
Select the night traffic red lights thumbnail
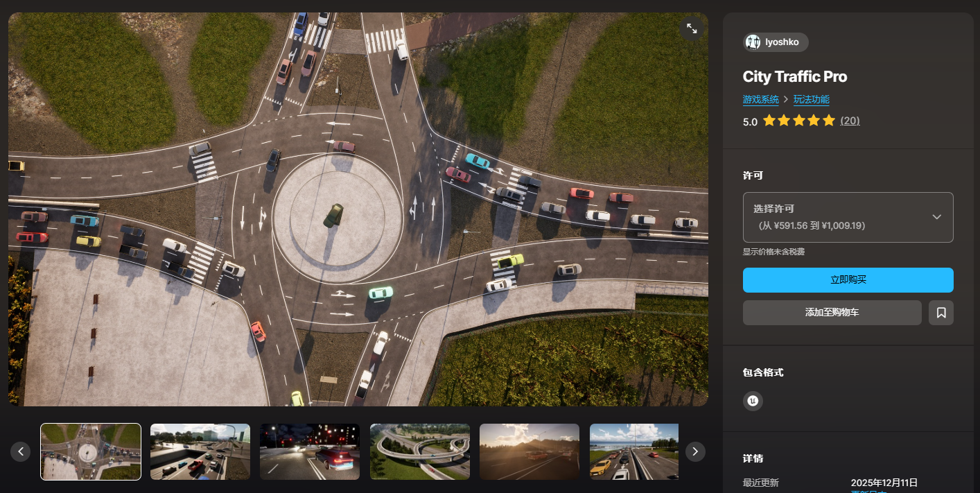tap(310, 452)
